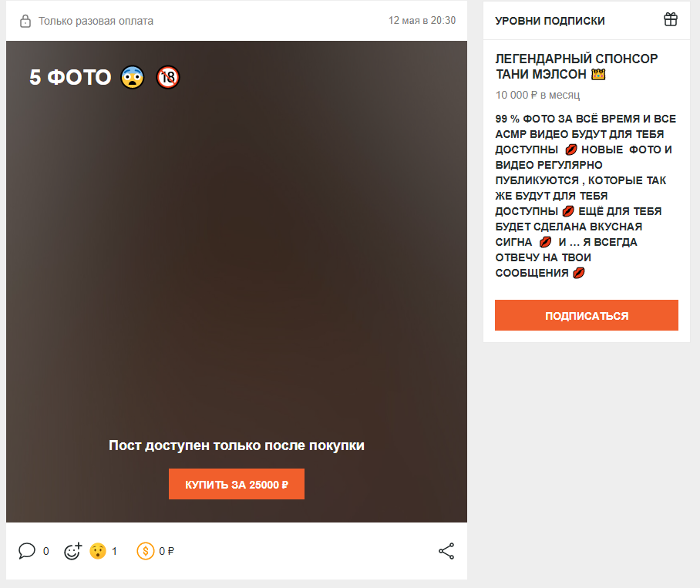Image resolution: width=700 pixels, height=588 pixels.
Task: Click the dollar coin donation icon
Action: (x=146, y=551)
